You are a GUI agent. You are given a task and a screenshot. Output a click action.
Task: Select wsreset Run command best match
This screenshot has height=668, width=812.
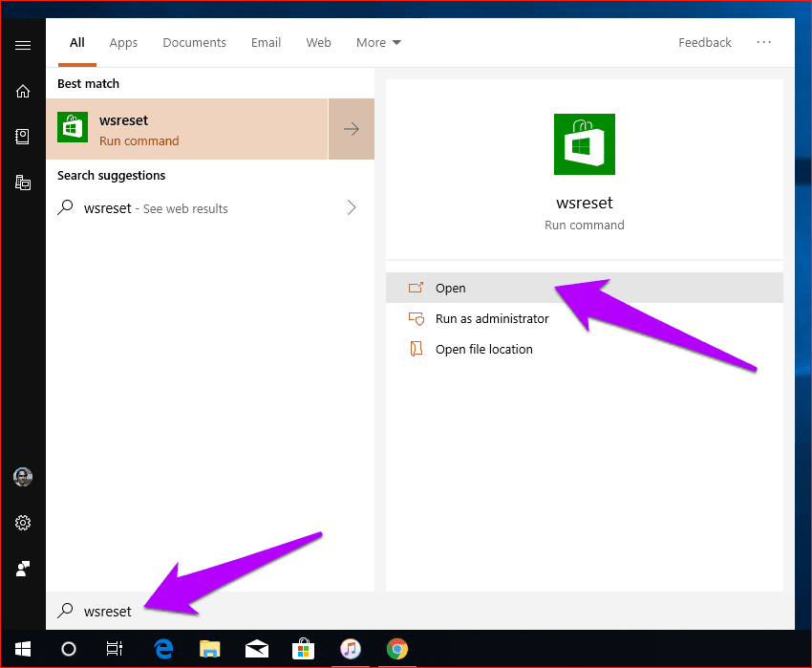pos(187,129)
